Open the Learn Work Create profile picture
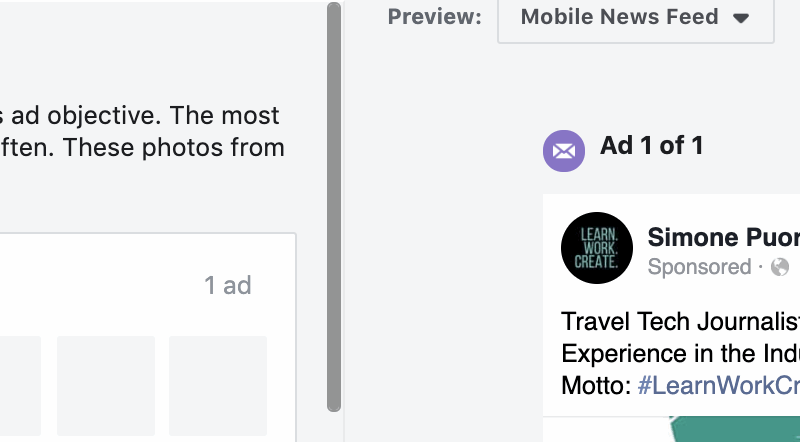Screen dimensions: 800x442 tap(597, 249)
